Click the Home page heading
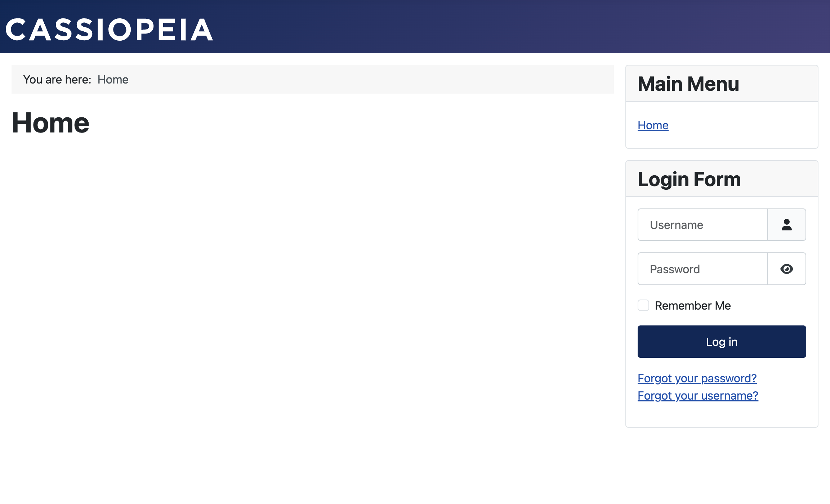 click(50, 123)
